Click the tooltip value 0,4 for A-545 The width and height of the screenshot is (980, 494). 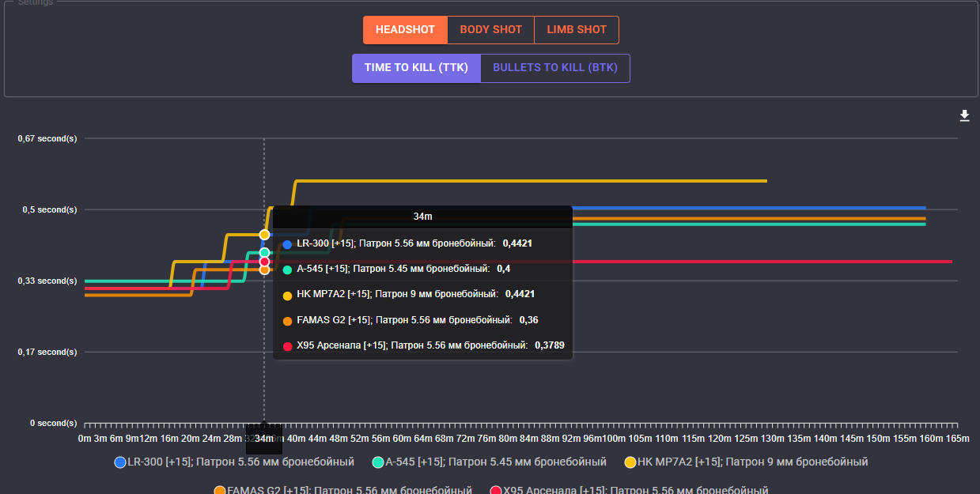pos(503,269)
